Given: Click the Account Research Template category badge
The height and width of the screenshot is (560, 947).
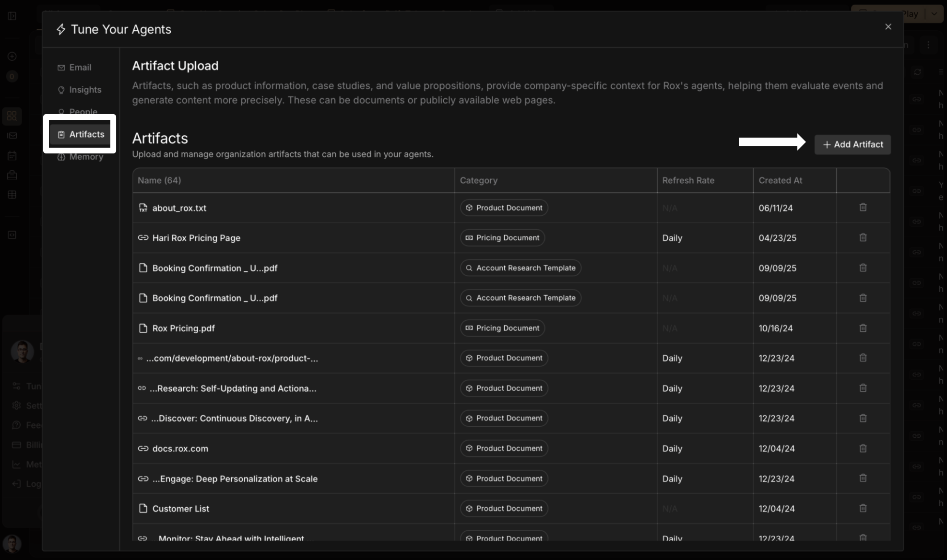Looking at the screenshot, I should 521,268.
